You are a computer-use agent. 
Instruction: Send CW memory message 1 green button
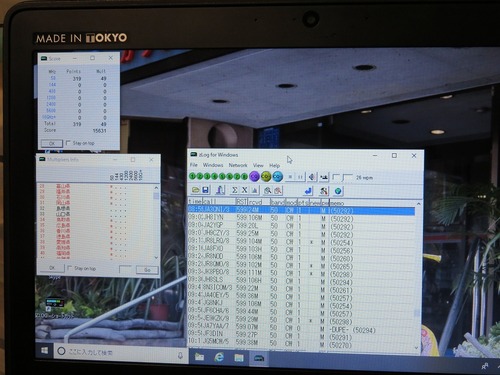(192, 176)
